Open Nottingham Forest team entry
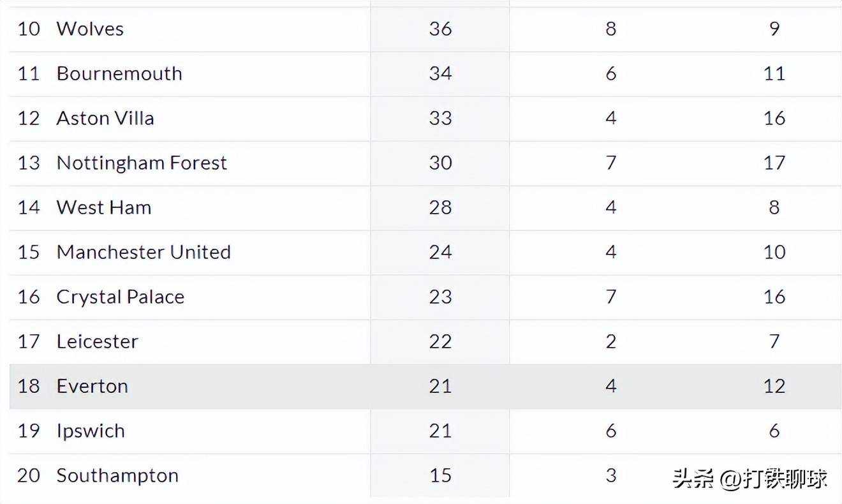 [142, 163]
